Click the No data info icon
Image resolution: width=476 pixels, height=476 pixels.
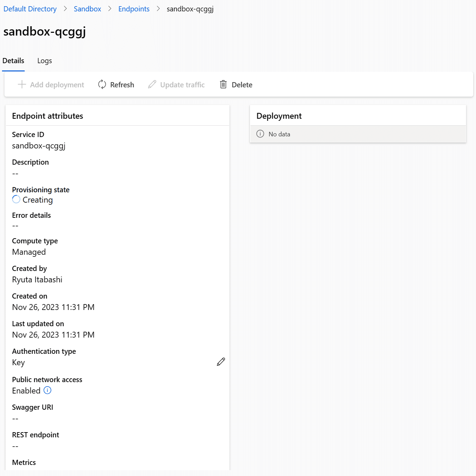pos(260,134)
